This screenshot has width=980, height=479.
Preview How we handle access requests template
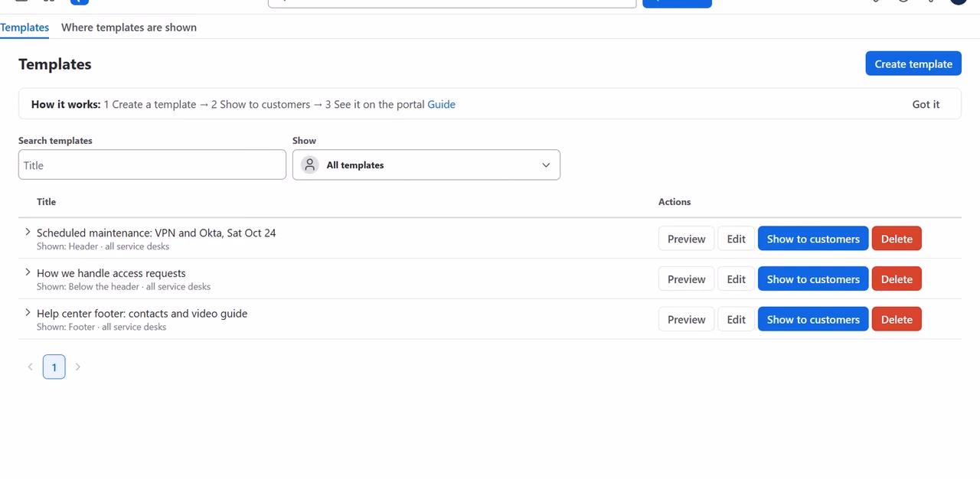pyautogui.click(x=686, y=279)
